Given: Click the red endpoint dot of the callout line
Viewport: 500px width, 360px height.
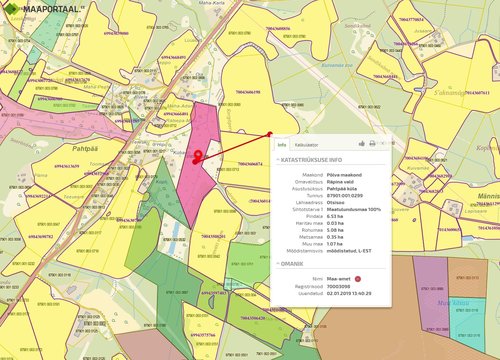Looking at the screenshot, I should (x=270, y=134).
